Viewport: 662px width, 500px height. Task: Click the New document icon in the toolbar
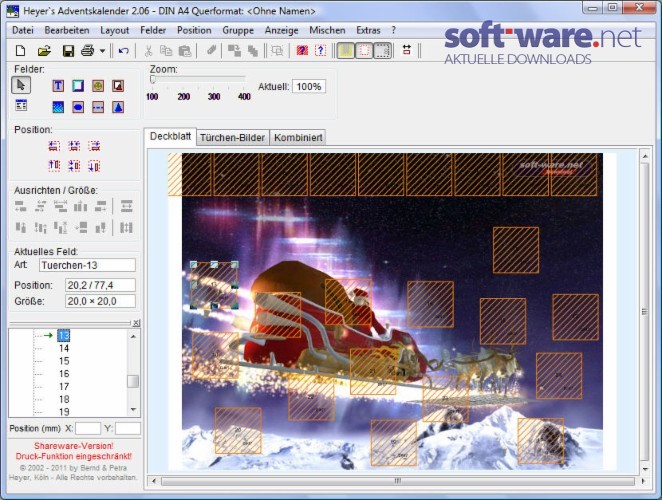pyautogui.click(x=20, y=51)
